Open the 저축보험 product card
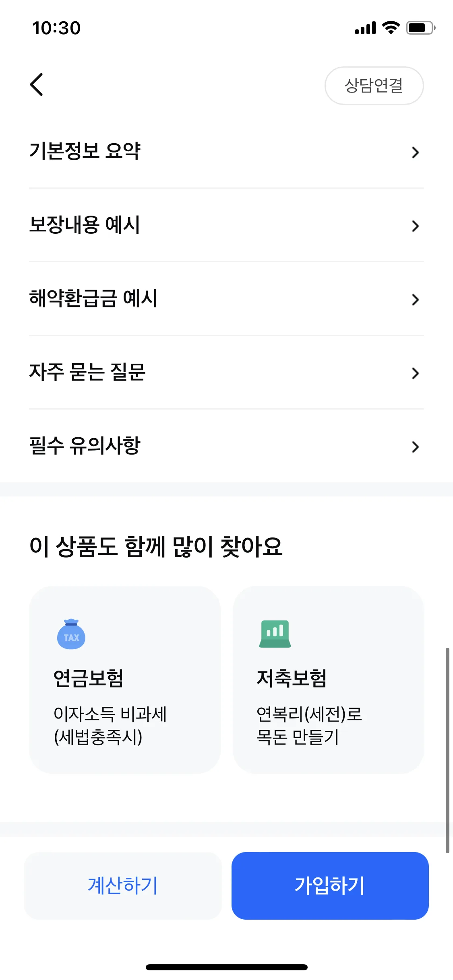This screenshot has width=453, height=980. pyautogui.click(x=328, y=680)
